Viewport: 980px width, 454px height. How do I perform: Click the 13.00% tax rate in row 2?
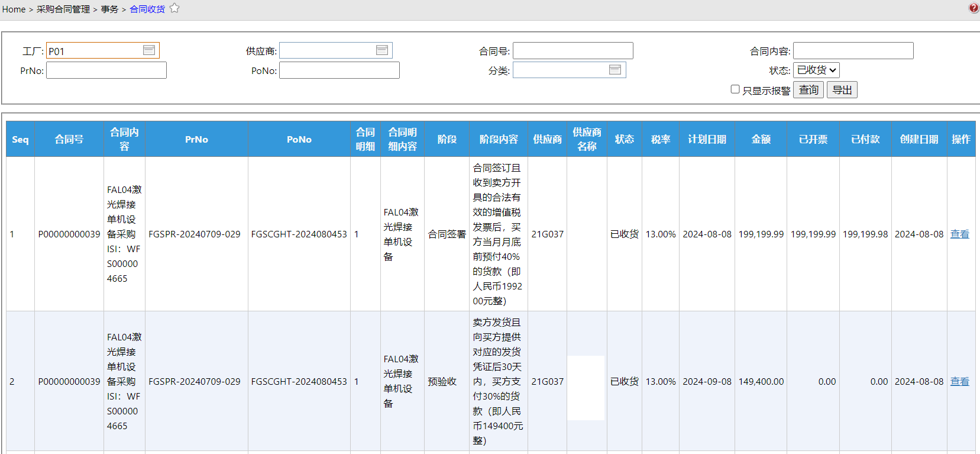[x=661, y=381]
